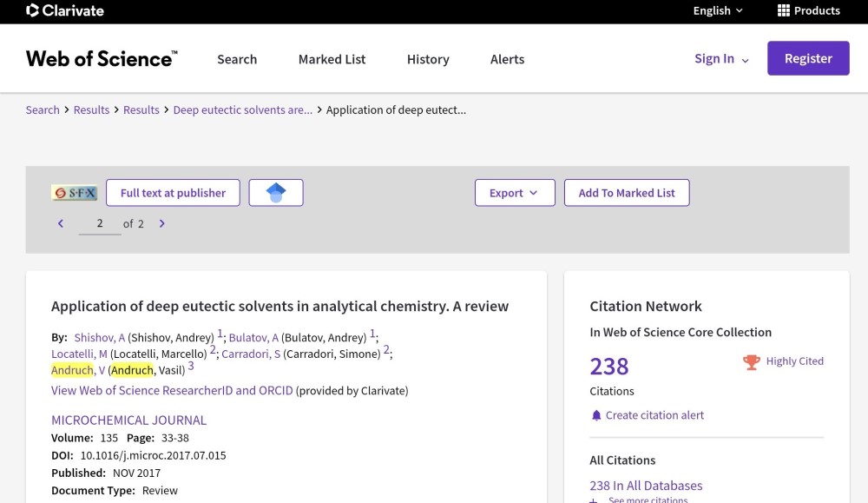
Task: Click affiliation superscript 3 after Andruch
Action: [191, 366]
